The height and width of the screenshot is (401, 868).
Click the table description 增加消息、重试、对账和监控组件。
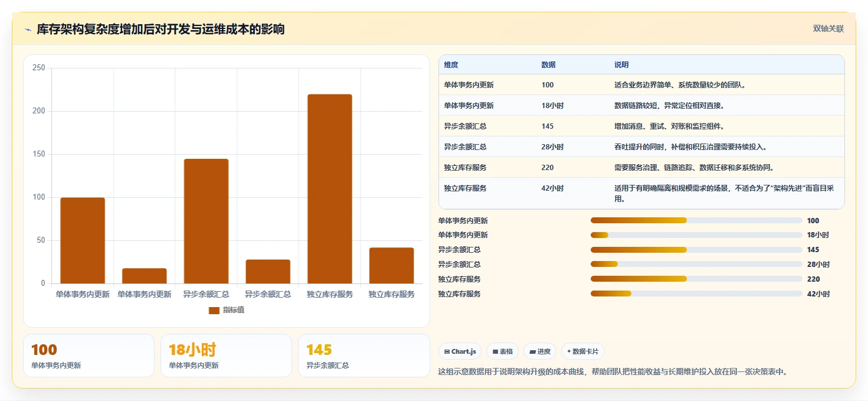click(x=669, y=126)
